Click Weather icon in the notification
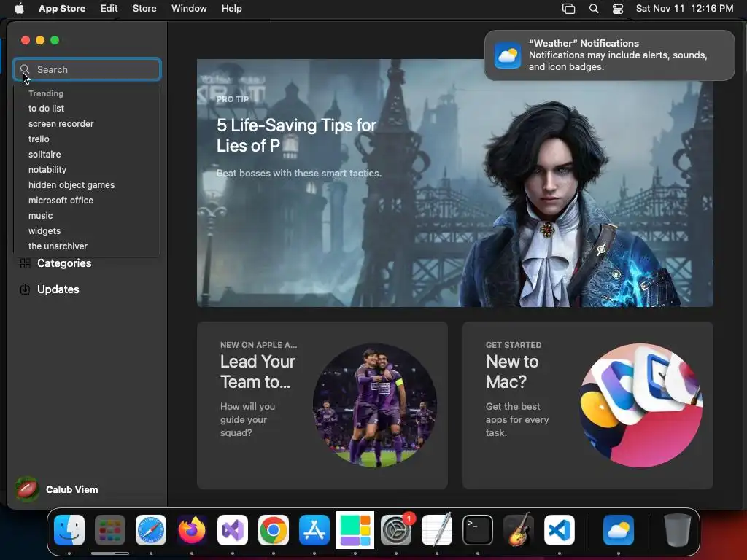 [508, 55]
